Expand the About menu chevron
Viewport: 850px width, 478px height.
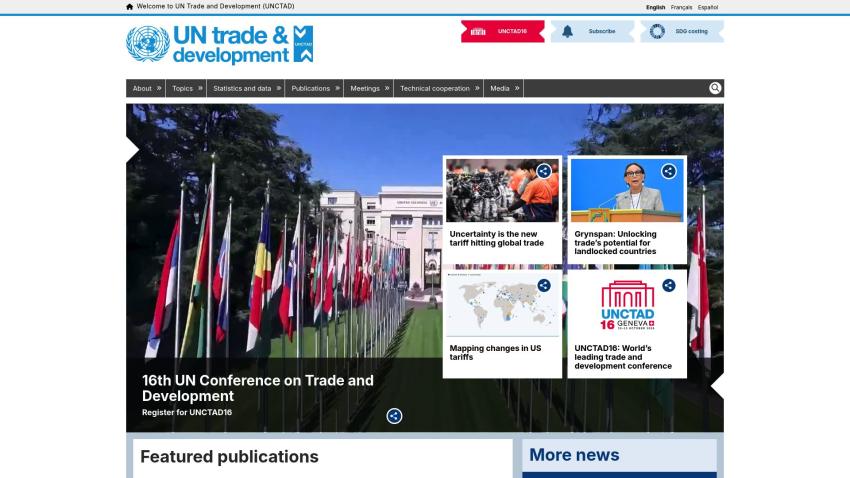[159, 88]
